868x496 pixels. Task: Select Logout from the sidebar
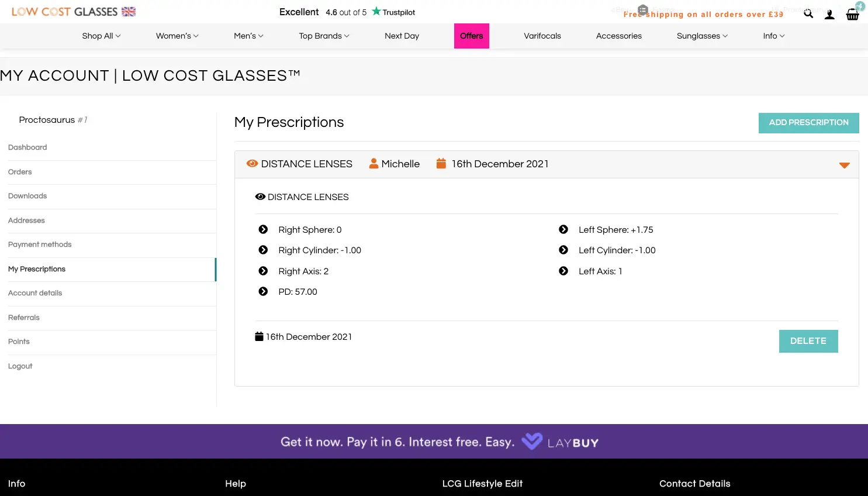pos(20,366)
